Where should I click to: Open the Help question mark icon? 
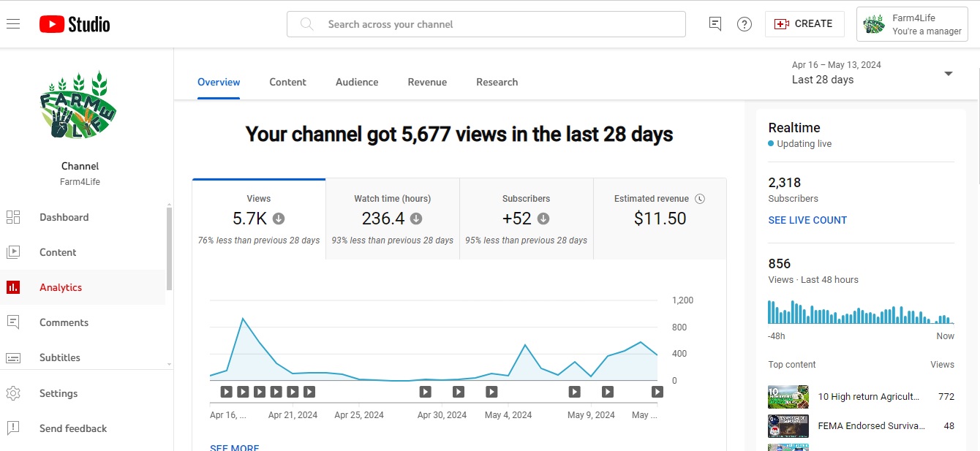click(745, 24)
